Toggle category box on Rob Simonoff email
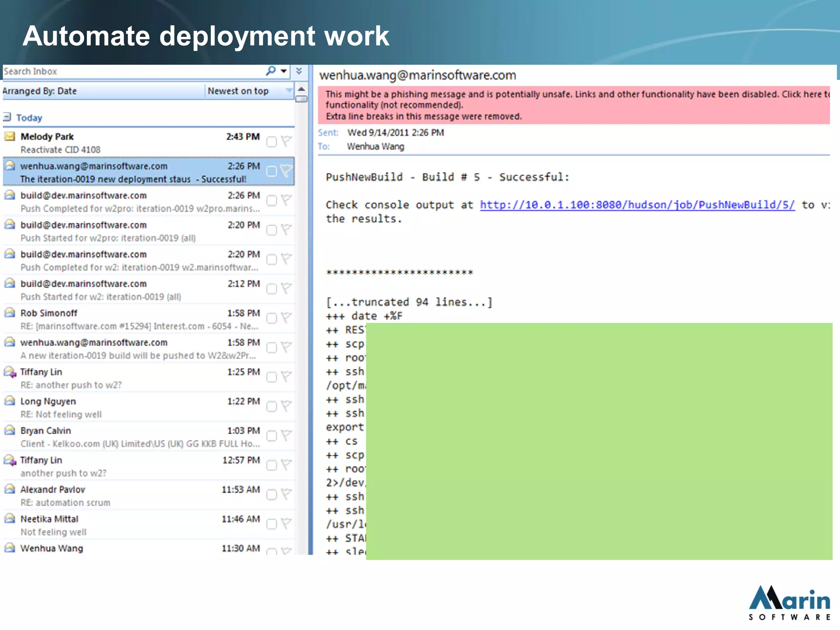This screenshot has height=630, width=840. (x=272, y=318)
